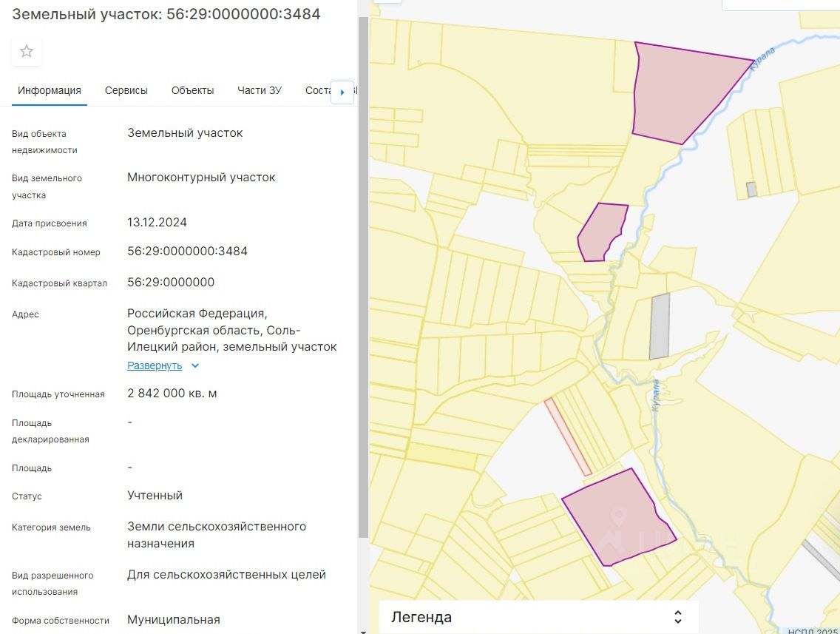Open the Объекты tab
840x634 pixels.
pyautogui.click(x=192, y=90)
